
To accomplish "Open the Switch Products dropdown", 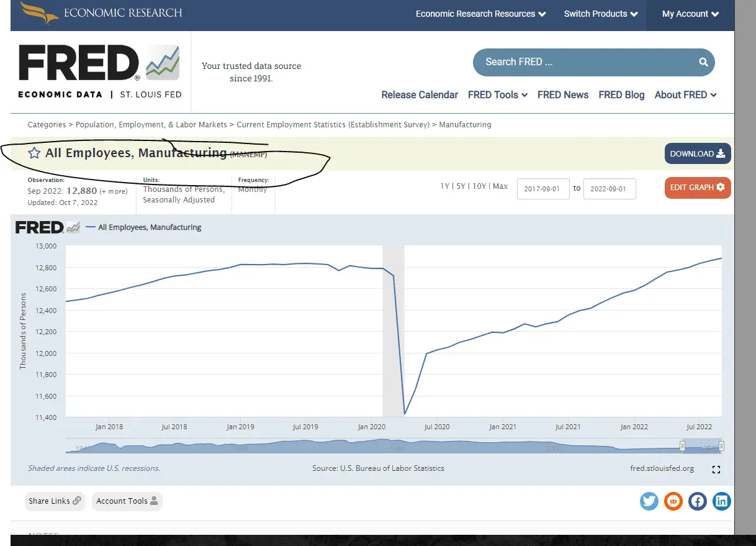I will coord(600,14).
